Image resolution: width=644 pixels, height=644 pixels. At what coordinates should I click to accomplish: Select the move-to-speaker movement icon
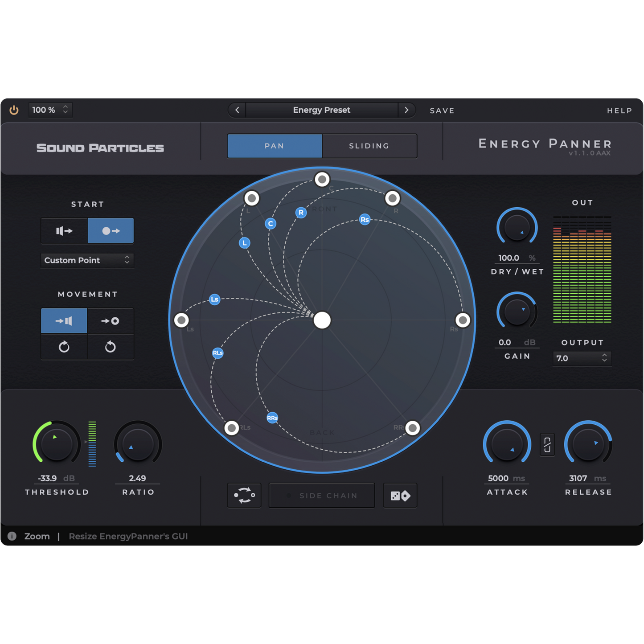coord(64,320)
